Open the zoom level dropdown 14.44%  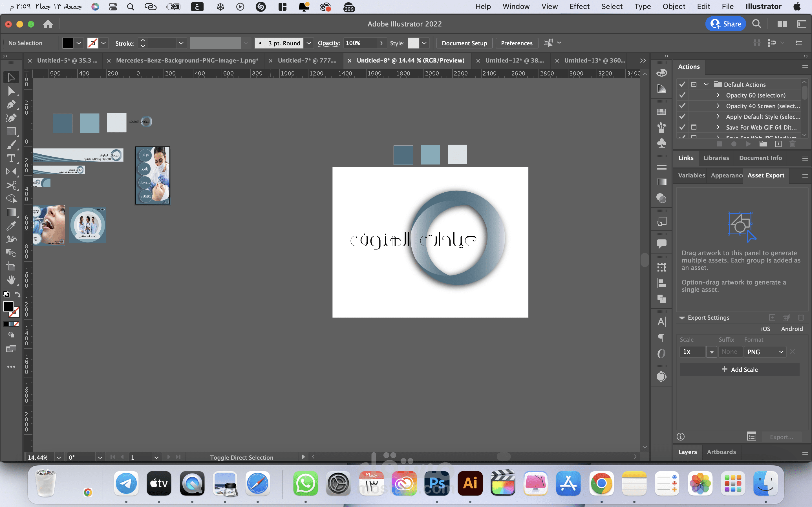tap(59, 457)
